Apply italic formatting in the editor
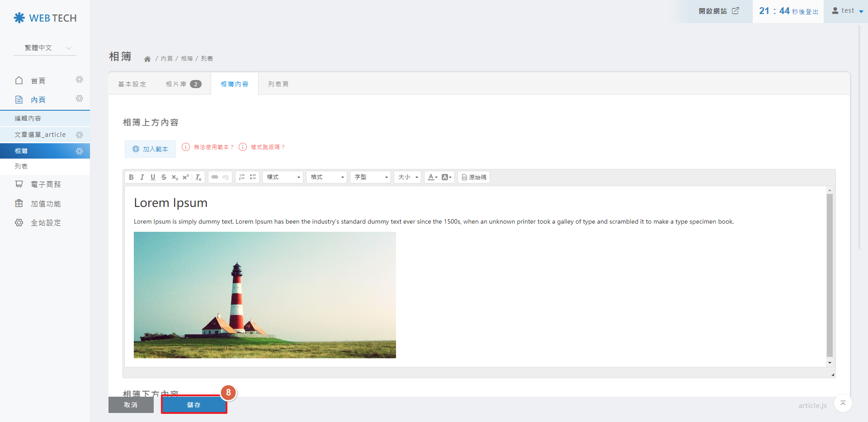 pos(142,177)
